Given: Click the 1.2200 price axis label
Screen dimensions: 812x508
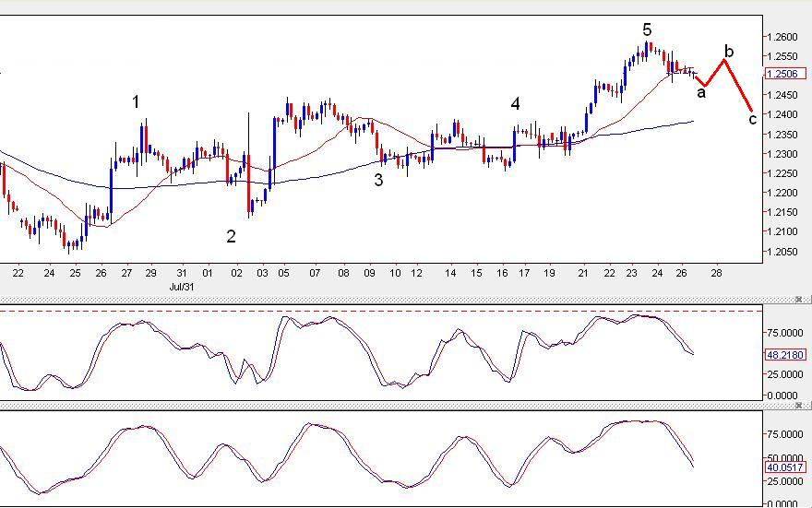Looking at the screenshot, I should (x=782, y=193).
